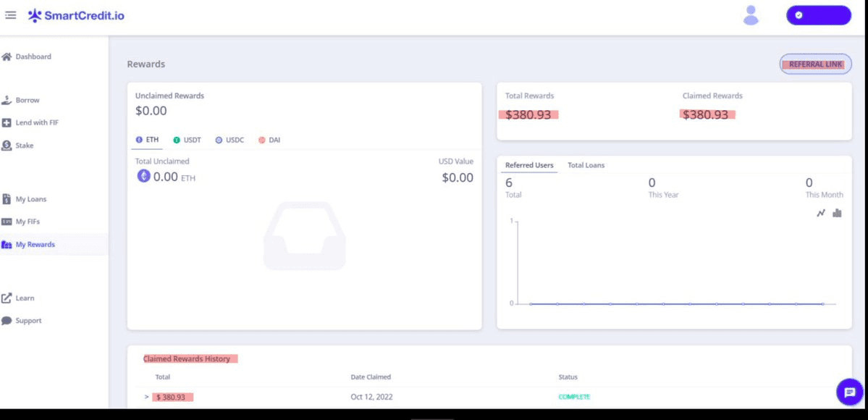
Task: Click the REFERRAL LINK button
Action: point(815,64)
